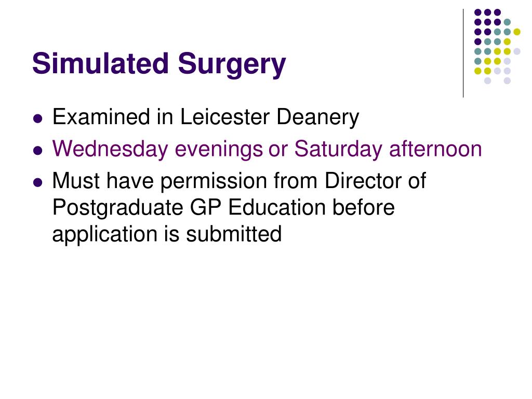The height and width of the screenshot is (399, 532).
Task: Select the 'Examined in Leicester Deanery' line
Action: pyautogui.click(x=206, y=117)
